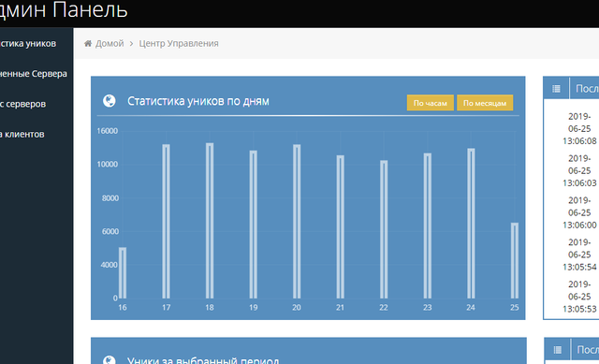
Task: Open sidebar item ending in 'стика уников'
Action: click(x=28, y=44)
